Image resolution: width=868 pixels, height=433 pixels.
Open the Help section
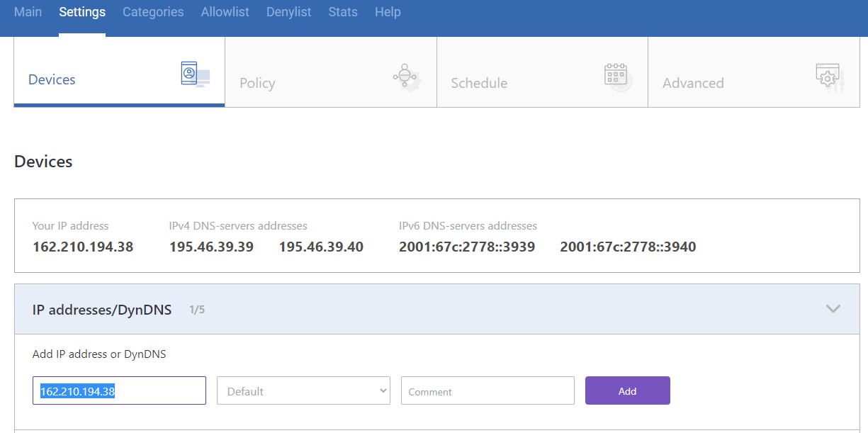point(388,12)
